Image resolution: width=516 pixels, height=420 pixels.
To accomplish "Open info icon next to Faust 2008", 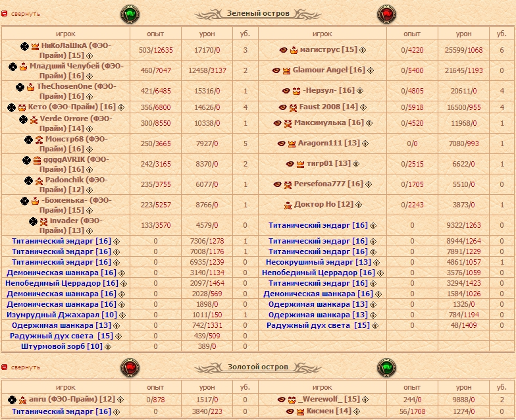I will click(363, 107).
